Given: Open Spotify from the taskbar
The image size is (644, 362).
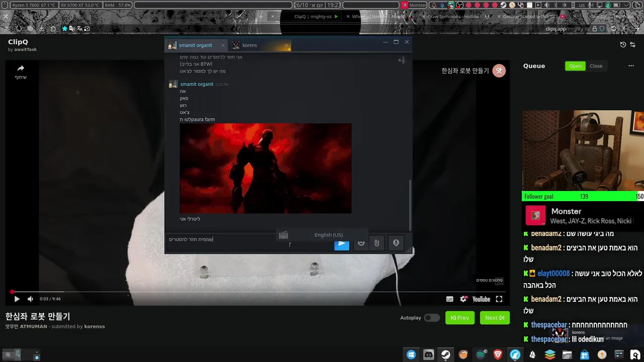Looking at the screenshot, I should pos(481,354).
